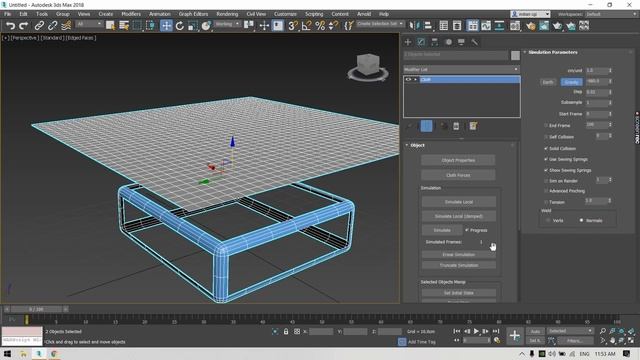Toggle the Use Sewing Springs checkbox
640x360 pixels.
coord(546,159)
